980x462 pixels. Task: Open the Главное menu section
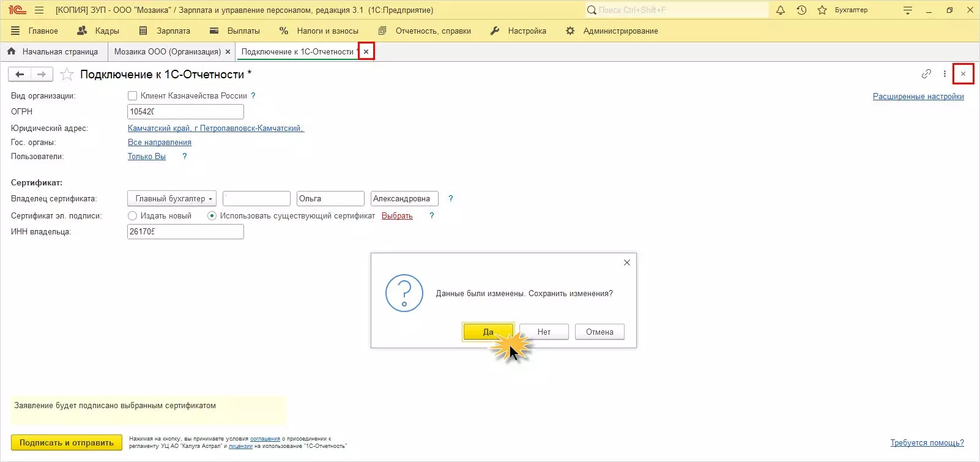point(34,31)
